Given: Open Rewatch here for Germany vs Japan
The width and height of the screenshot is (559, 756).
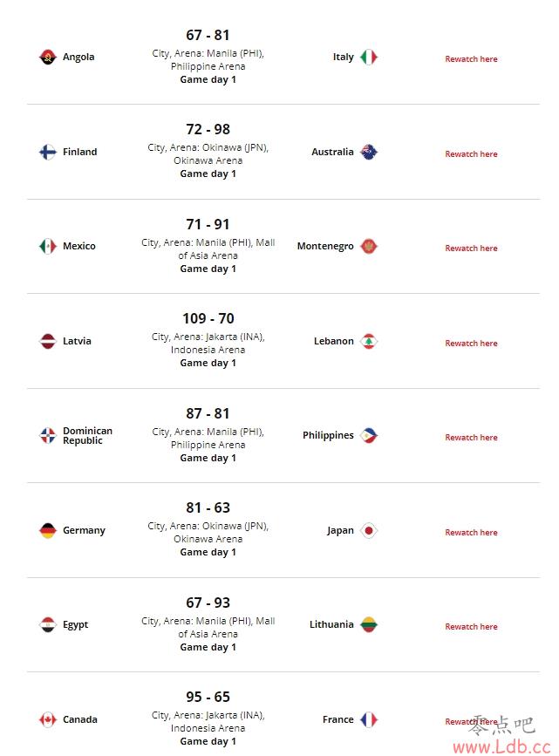Looking at the screenshot, I should (x=471, y=532).
